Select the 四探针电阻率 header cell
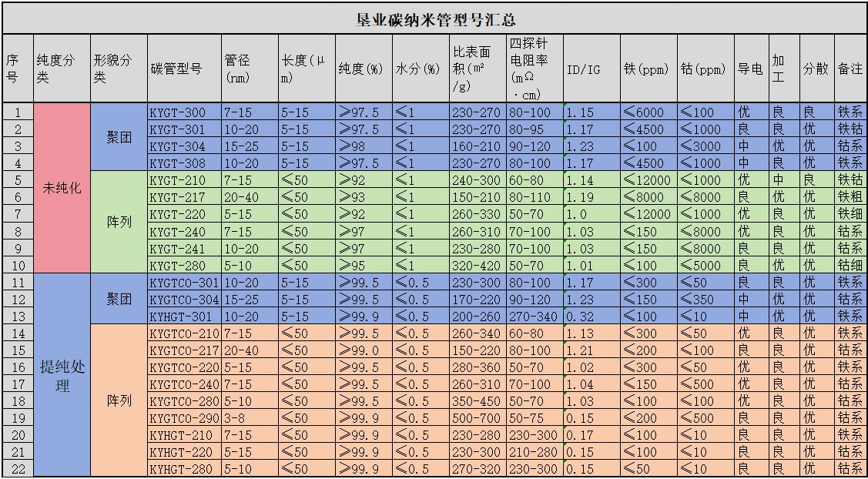The height and width of the screenshot is (479, 868). [535, 68]
